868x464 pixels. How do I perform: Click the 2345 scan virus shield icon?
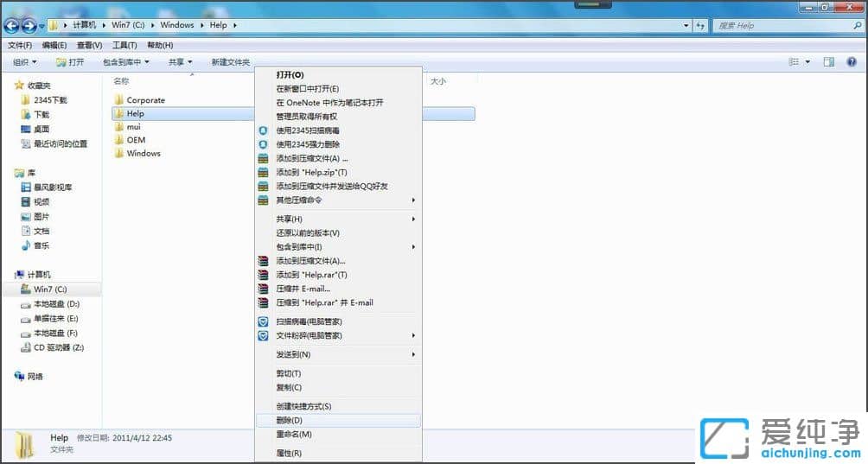(263, 130)
